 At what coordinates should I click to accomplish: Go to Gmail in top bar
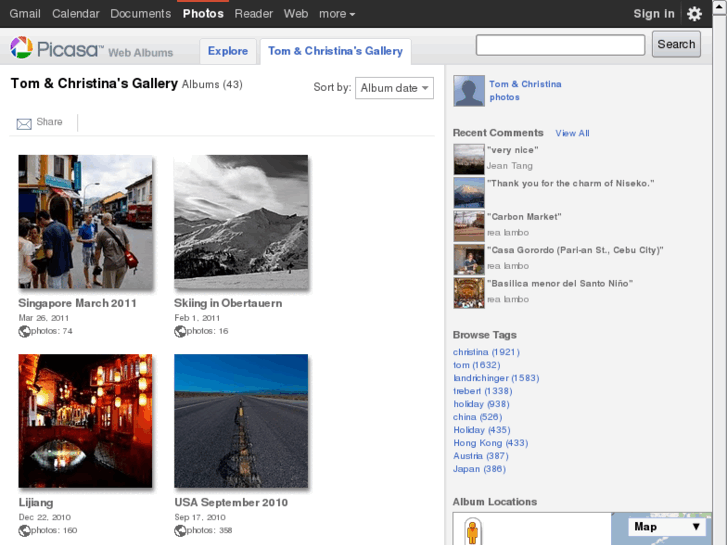click(25, 14)
